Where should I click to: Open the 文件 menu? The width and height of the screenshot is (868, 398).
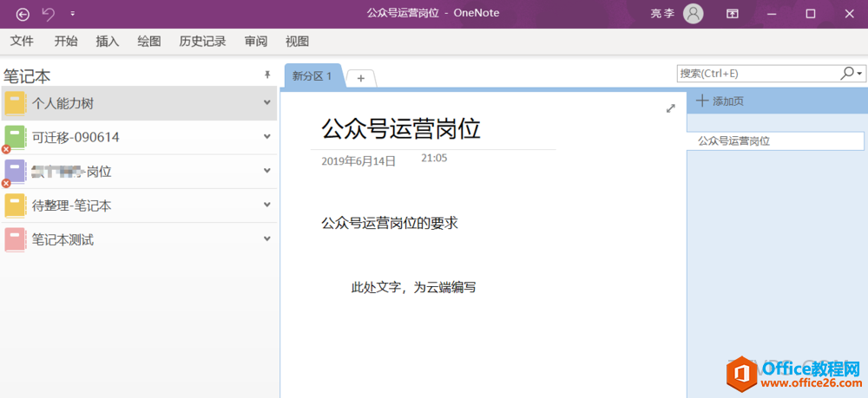pyautogui.click(x=22, y=42)
